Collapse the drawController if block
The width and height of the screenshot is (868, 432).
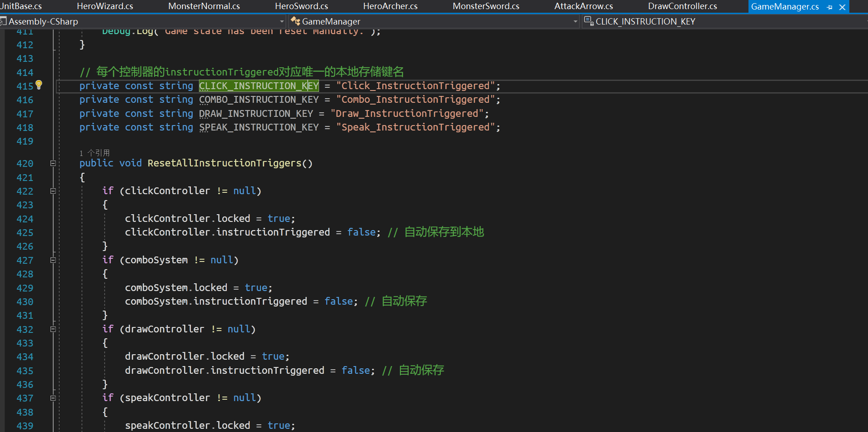[x=53, y=329]
